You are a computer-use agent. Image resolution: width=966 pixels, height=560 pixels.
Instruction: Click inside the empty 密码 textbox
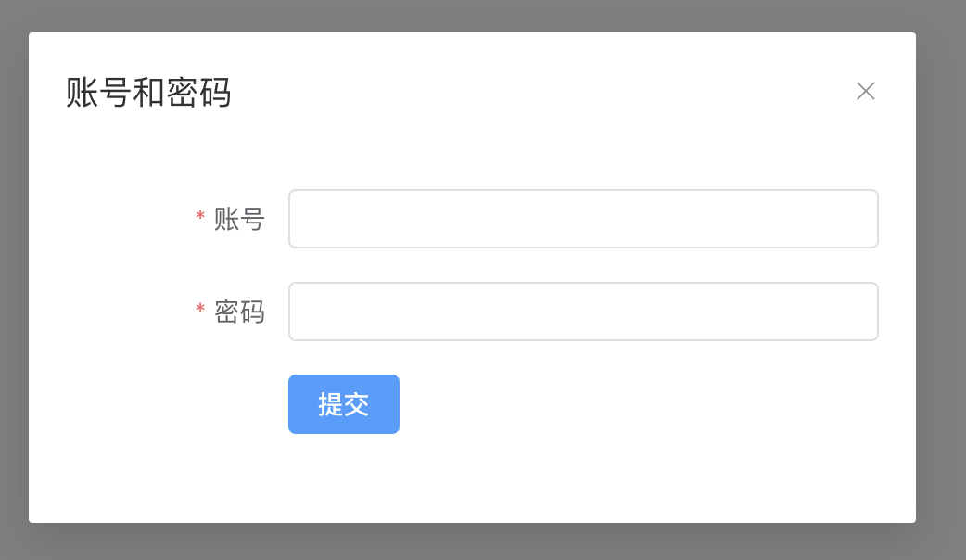tap(582, 312)
